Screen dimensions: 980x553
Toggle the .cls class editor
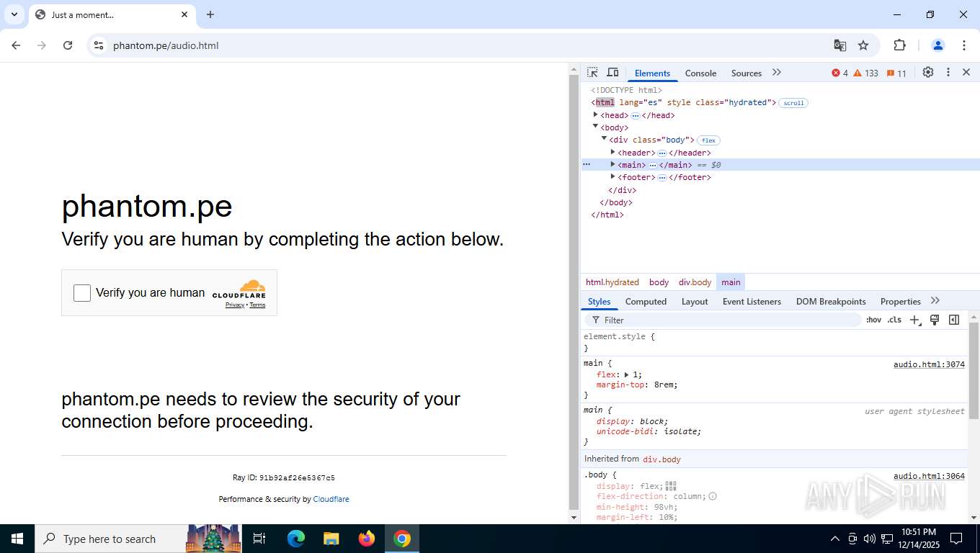pos(894,320)
